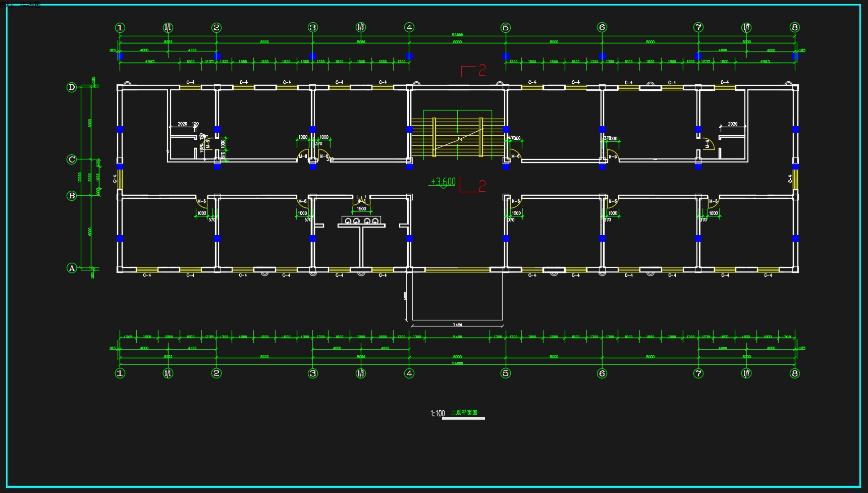Select grid bubble 4 above the plan
Screen dimensions: 868x493
pyautogui.click(x=409, y=28)
